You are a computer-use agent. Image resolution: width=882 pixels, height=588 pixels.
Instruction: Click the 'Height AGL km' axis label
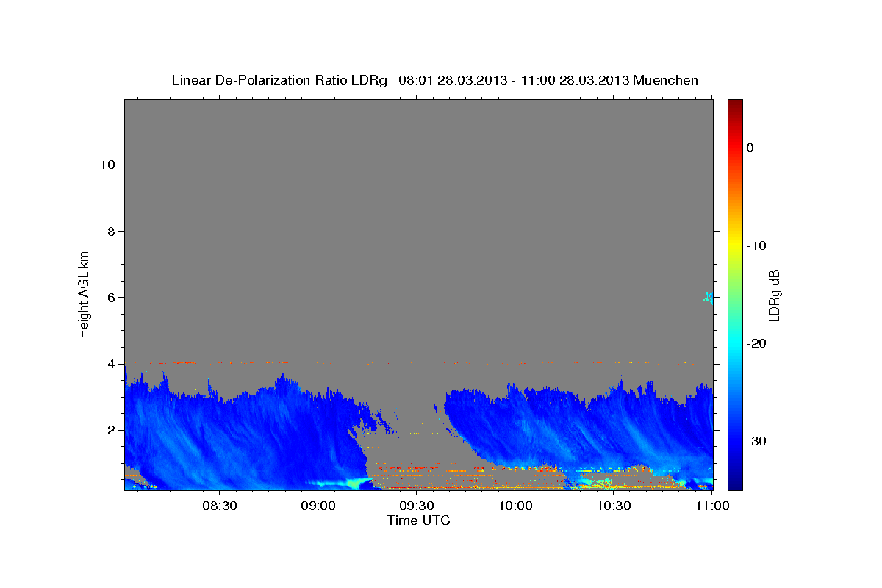click(x=84, y=293)
